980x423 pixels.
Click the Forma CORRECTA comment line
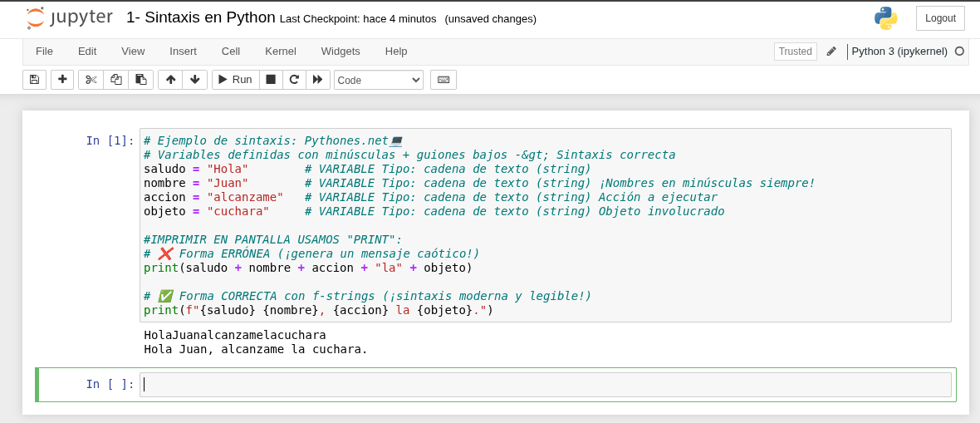pyautogui.click(x=367, y=296)
